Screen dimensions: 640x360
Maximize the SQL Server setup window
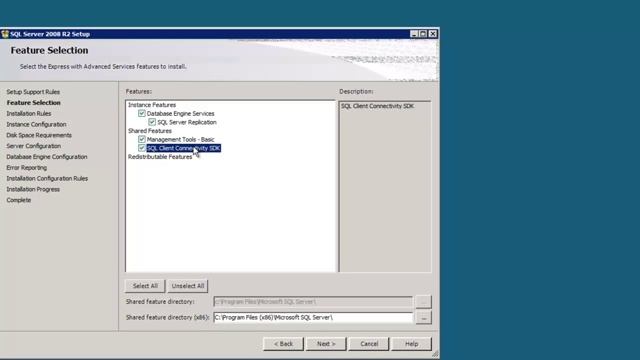423,34
